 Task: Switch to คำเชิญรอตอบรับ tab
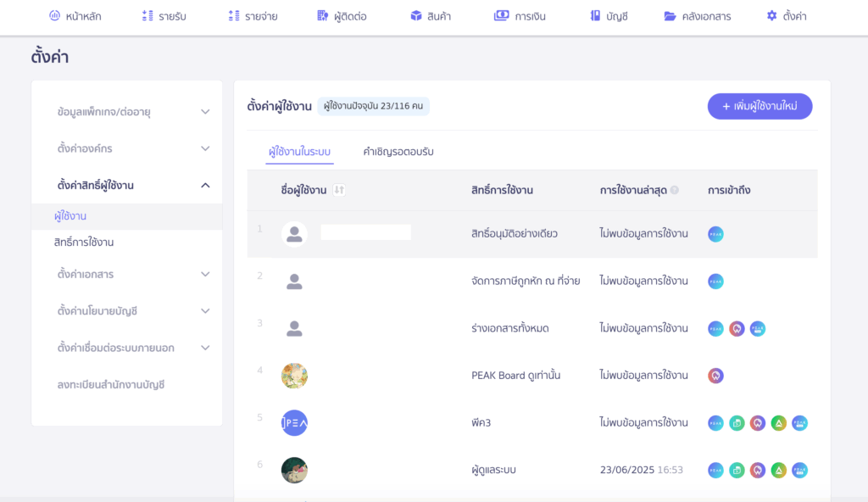point(398,151)
